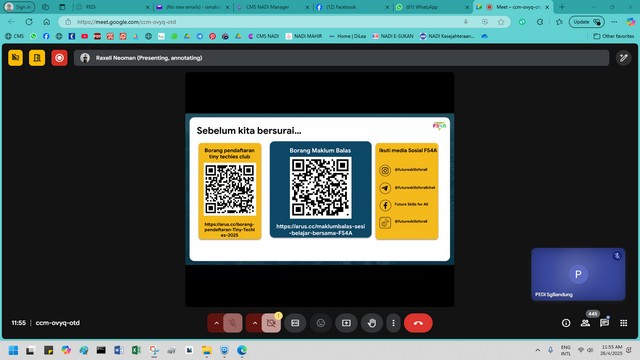Open the Other favorites folder
This screenshot has width=640, height=360.
(613, 36)
